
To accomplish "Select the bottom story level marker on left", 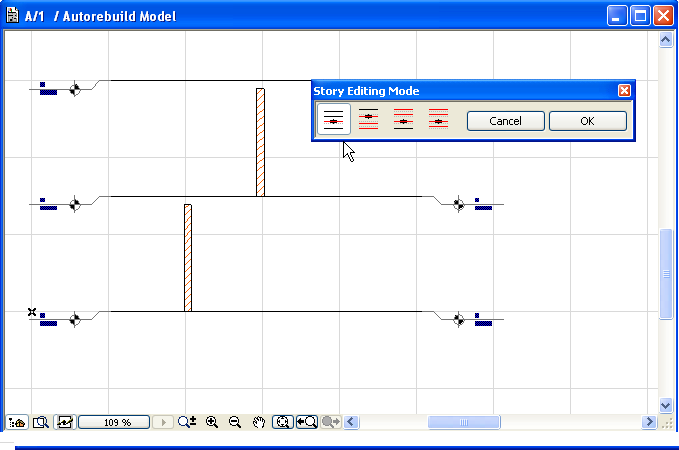I will coord(75,320).
